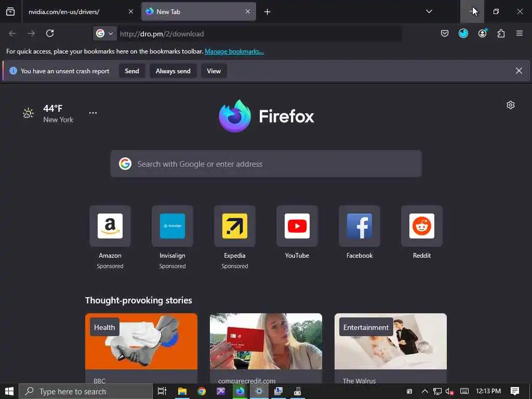Image resolution: width=532 pixels, height=399 pixels.
Task: Choose Always send for crash reports
Action: tap(173, 71)
